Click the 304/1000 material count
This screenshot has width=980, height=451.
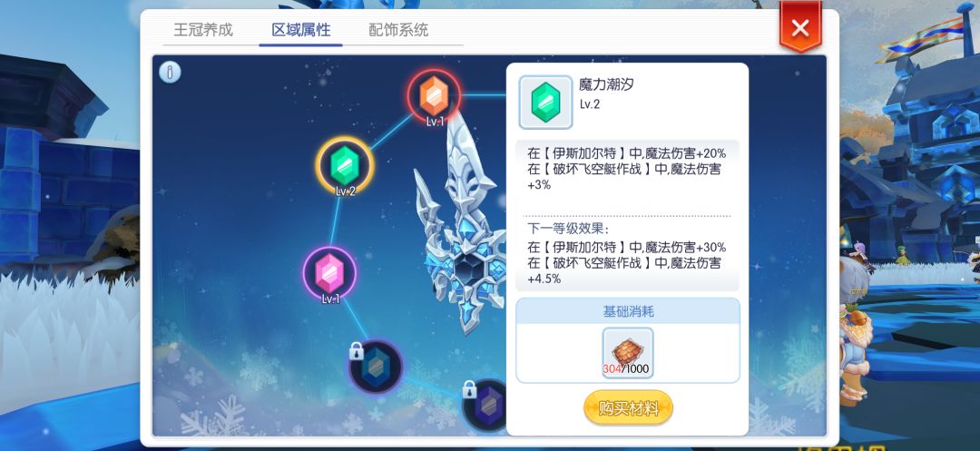point(626,369)
